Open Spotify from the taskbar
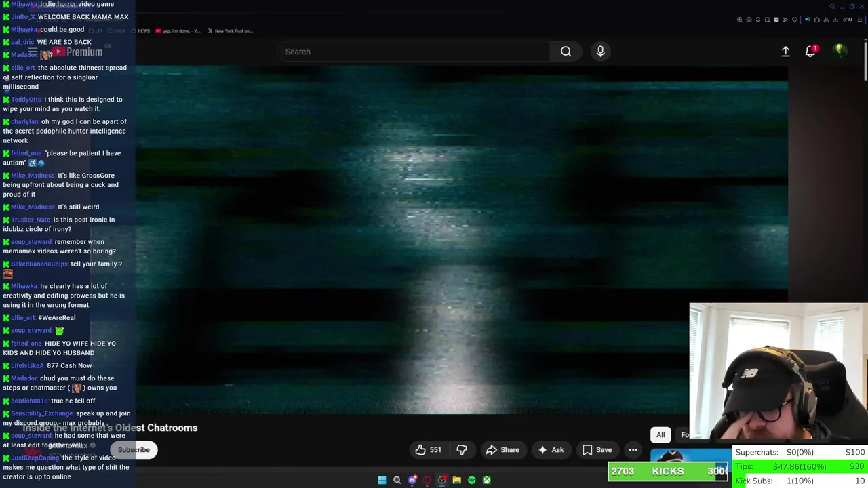Screen dimensions: 868x488 pos(472,480)
